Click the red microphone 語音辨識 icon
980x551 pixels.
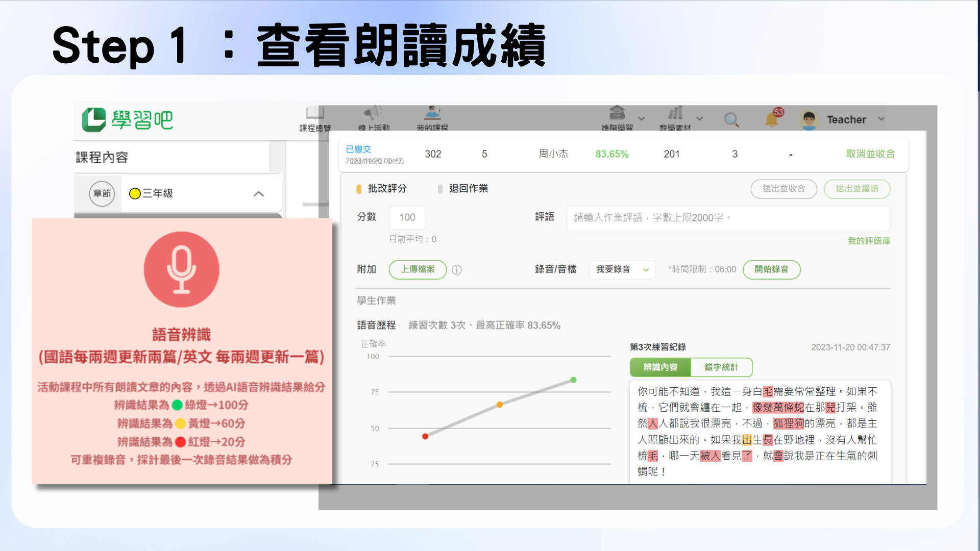pos(182,269)
